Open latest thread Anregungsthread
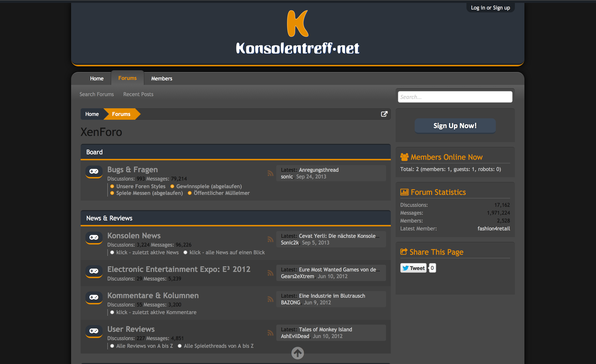The width and height of the screenshot is (596, 364). 319,170
